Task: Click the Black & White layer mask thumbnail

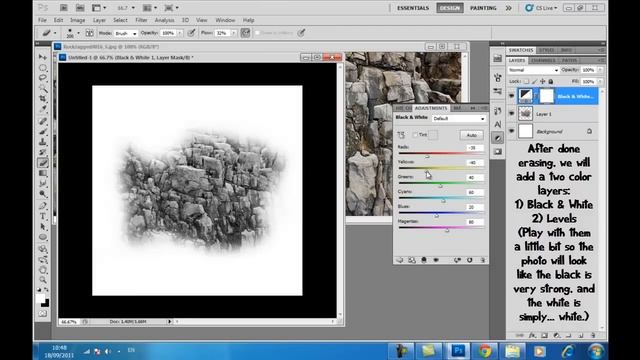Action: [547, 96]
